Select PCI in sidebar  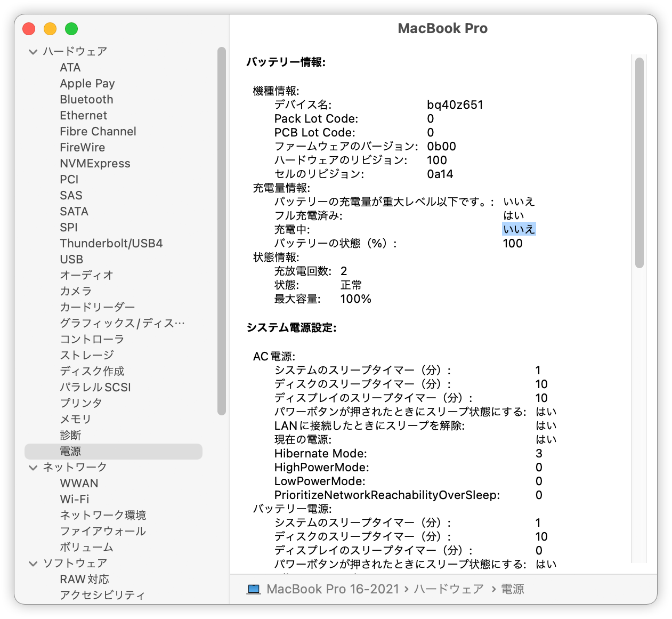(69, 180)
